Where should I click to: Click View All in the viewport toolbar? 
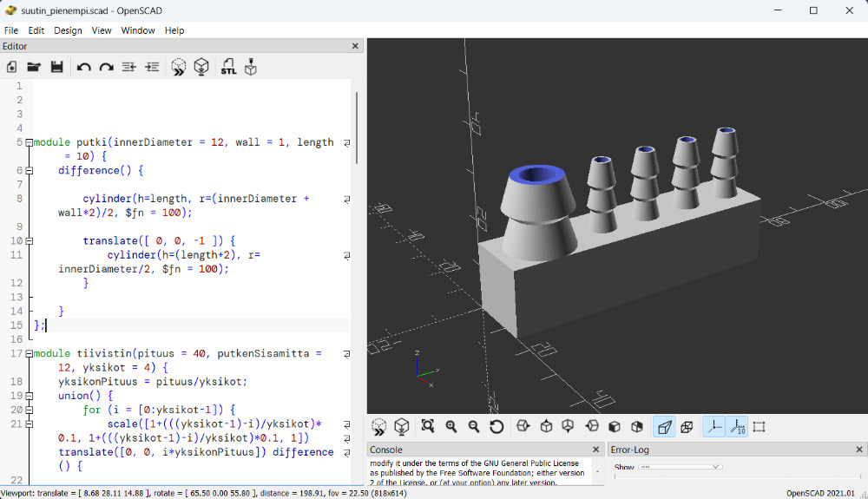(428, 426)
